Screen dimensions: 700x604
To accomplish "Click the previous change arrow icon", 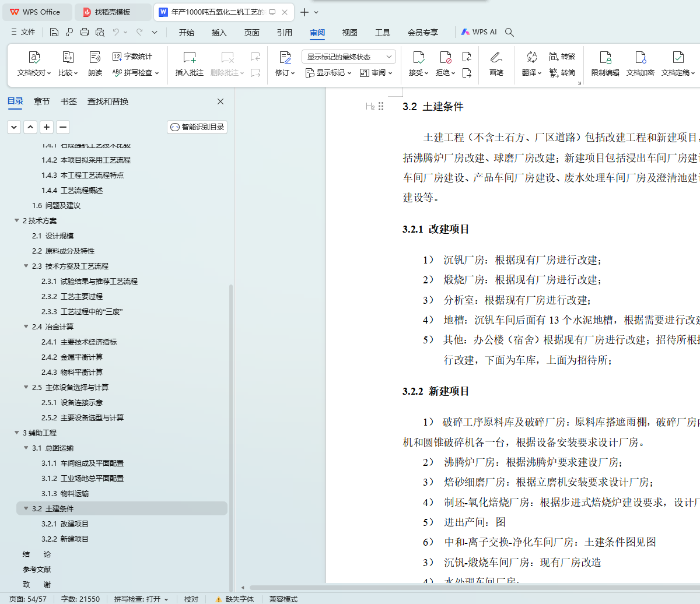I will [467, 57].
